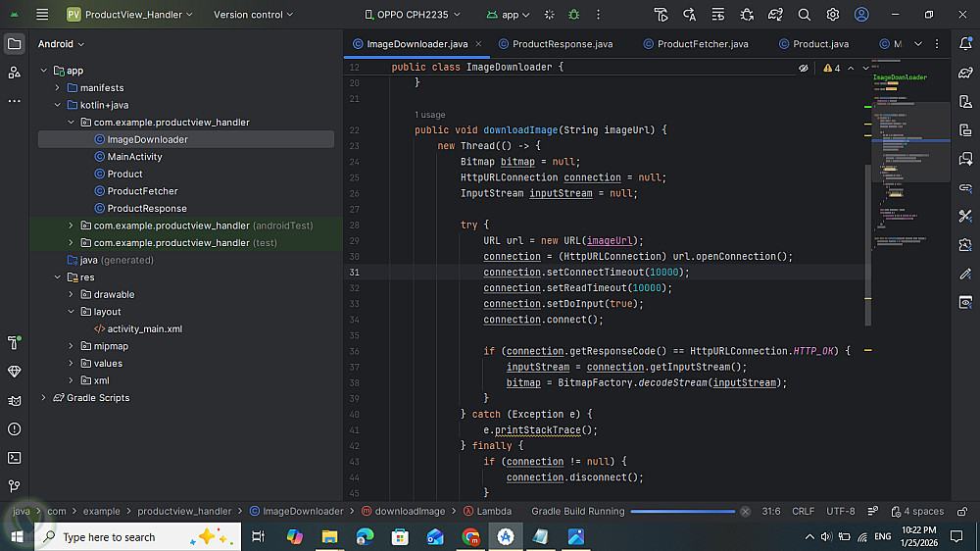Viewport: 980px width, 551px height.
Task: Click the Debug app bug icon
Action: click(574, 15)
